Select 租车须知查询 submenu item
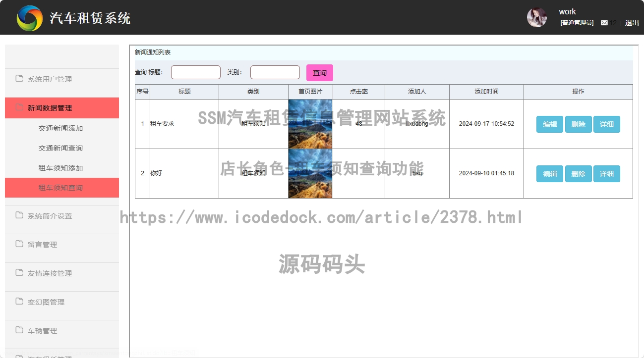Image resolution: width=644 pixels, height=358 pixels. point(62,188)
